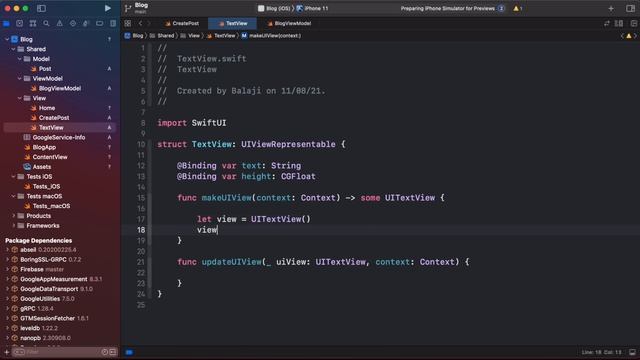Run the Blog project with the Play button
The image size is (640, 360).
pos(107,8)
